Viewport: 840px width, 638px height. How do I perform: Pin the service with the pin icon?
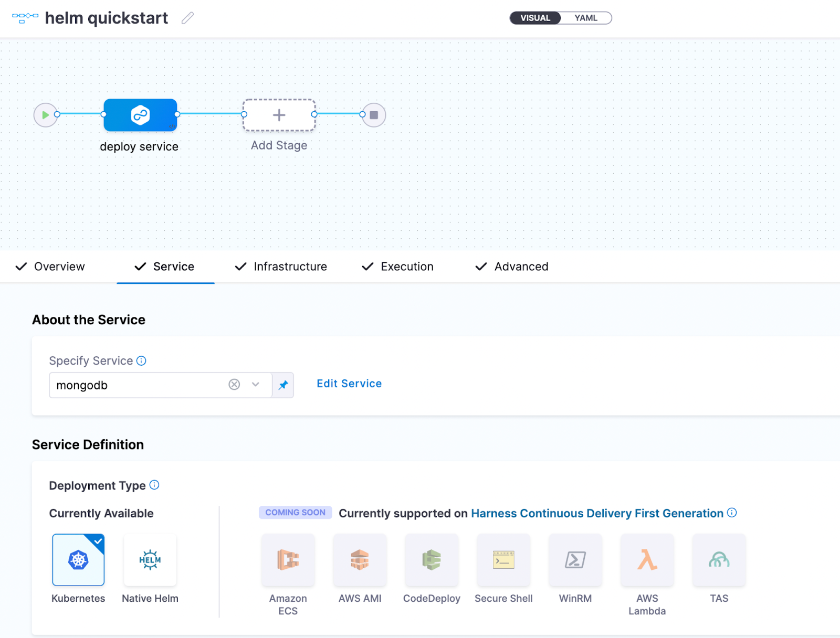tap(283, 385)
